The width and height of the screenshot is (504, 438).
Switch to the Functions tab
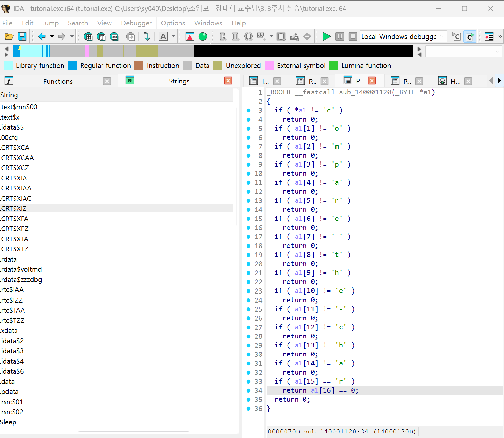pos(58,81)
